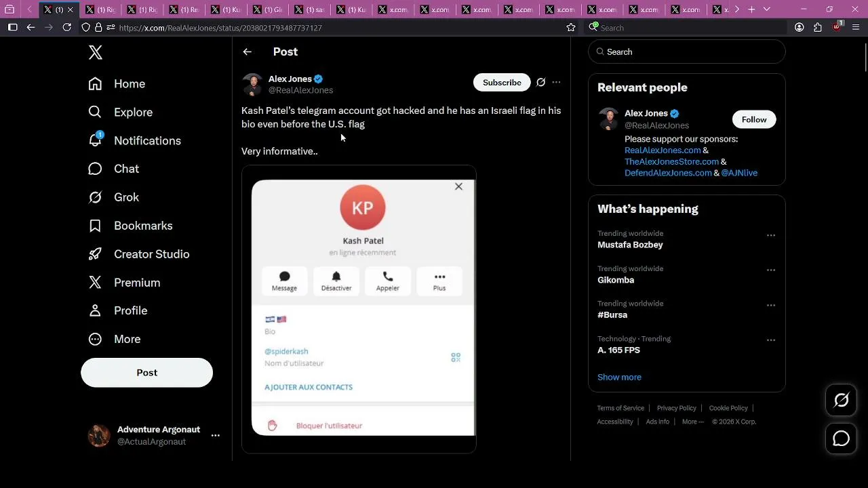Open the Ads info footer link
Viewport: 868px width, 488px height.
coord(657,422)
